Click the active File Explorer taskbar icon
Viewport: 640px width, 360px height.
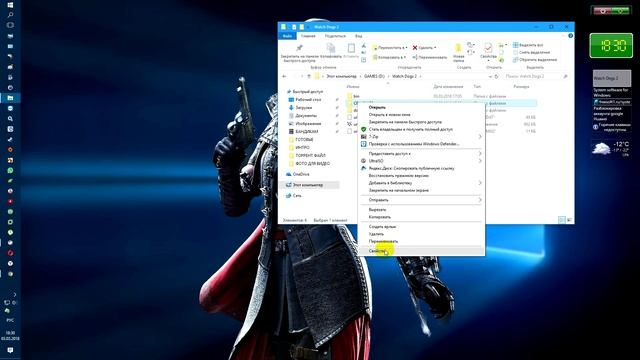10,98
